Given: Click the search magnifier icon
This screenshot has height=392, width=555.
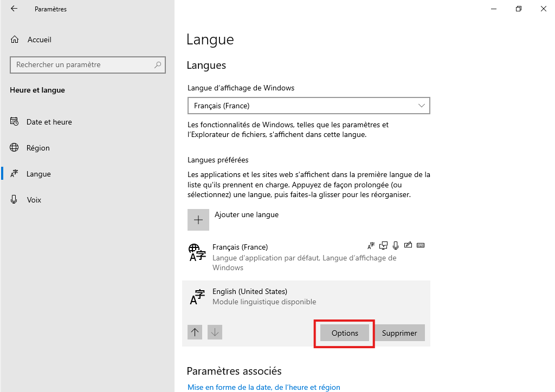Looking at the screenshot, I should click(x=158, y=64).
